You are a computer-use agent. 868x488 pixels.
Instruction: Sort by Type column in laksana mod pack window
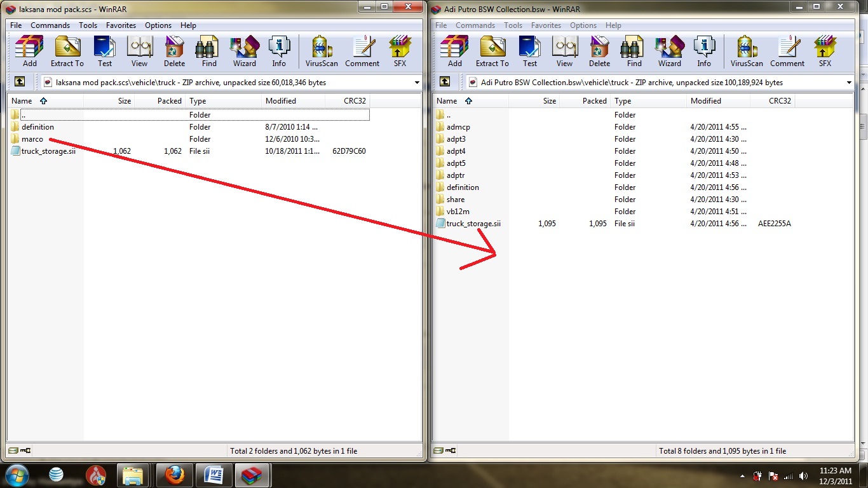point(224,101)
